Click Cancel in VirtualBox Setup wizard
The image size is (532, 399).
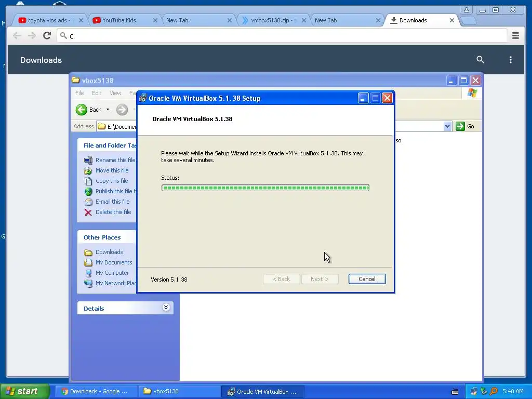(x=367, y=279)
